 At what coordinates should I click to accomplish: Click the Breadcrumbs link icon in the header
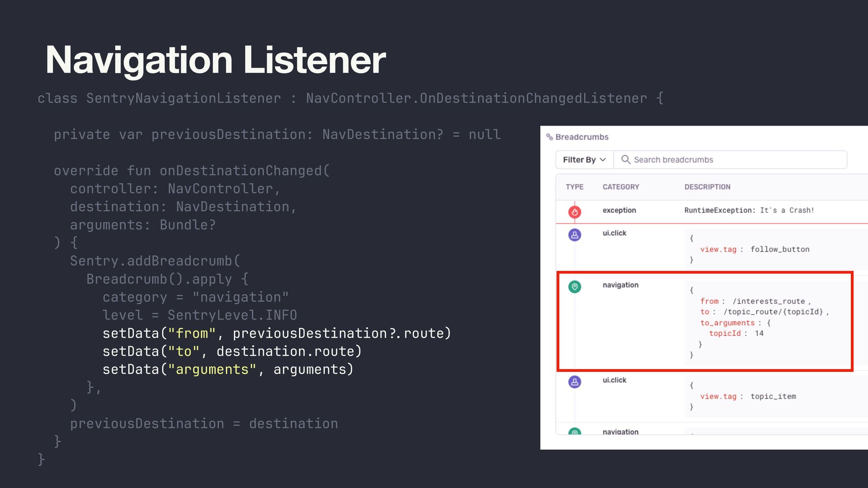[x=550, y=137]
